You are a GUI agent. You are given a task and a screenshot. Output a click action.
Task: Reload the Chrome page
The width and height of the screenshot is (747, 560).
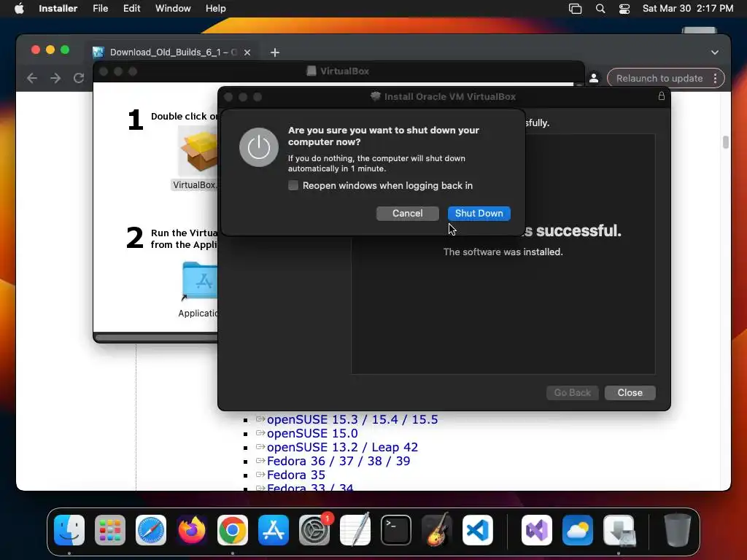(x=79, y=78)
